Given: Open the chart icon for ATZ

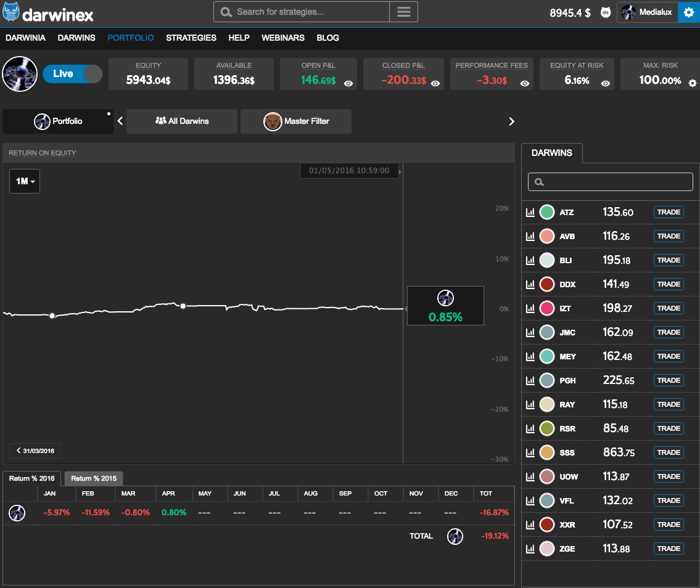Looking at the screenshot, I should click(530, 212).
